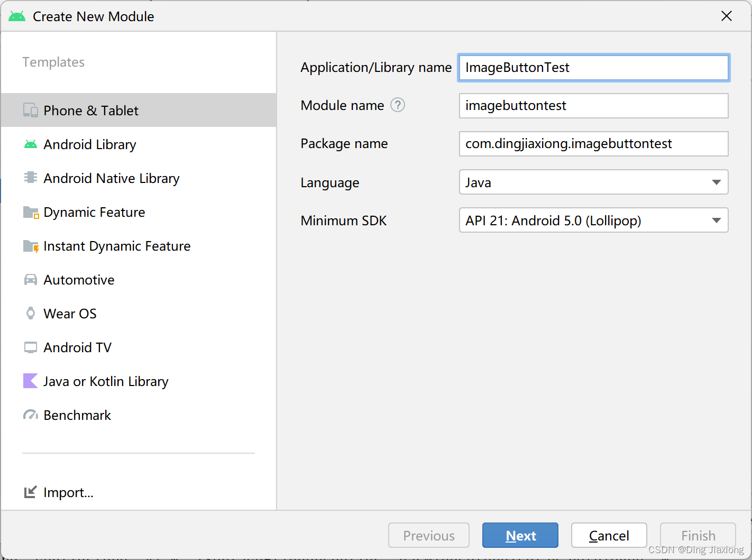Screen dimensions: 752x560
Task: Focus the Application/Library name field
Action: coord(593,68)
